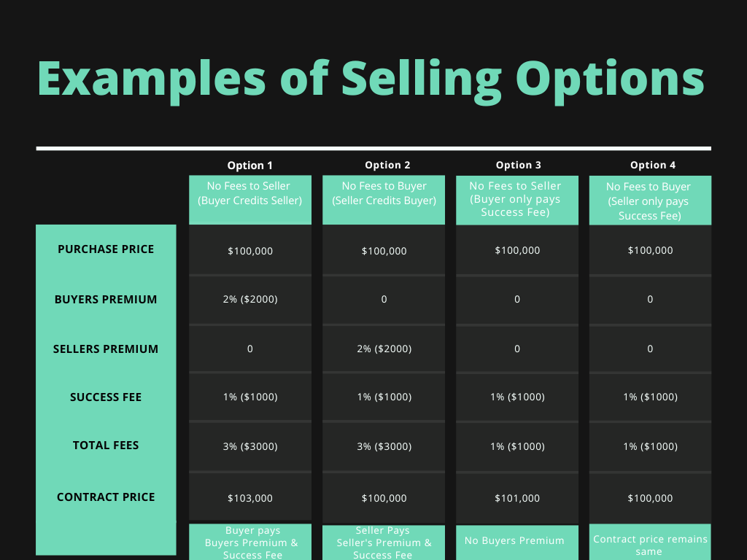
Task: Click the SELLERS PREMIUM row label
Action: (x=106, y=349)
